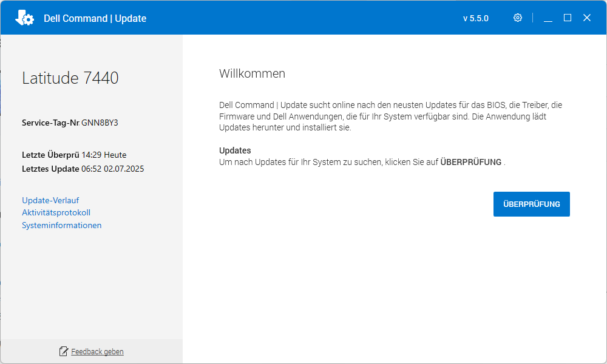Screen dimensions: 607x364
Task: Click the bold Updates subheading
Action: [235, 150]
